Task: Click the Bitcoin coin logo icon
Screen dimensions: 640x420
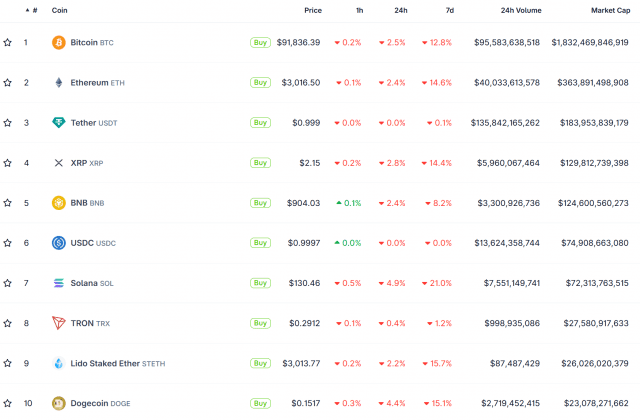Action: [x=58, y=43]
